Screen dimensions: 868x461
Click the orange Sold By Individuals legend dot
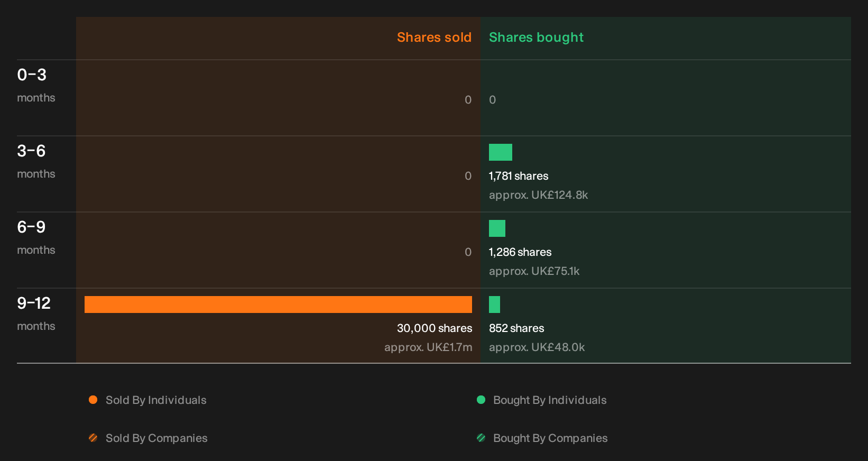pyautogui.click(x=93, y=400)
